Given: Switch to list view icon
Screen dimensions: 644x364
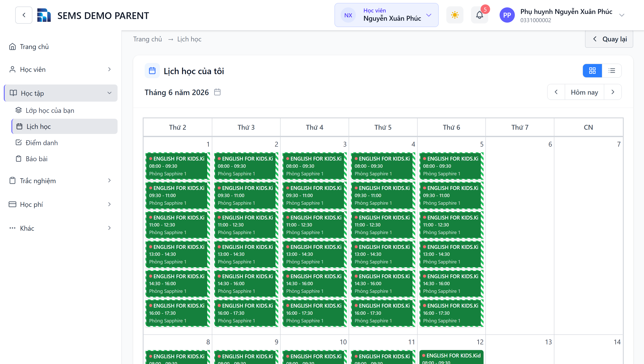Looking at the screenshot, I should tap(612, 71).
